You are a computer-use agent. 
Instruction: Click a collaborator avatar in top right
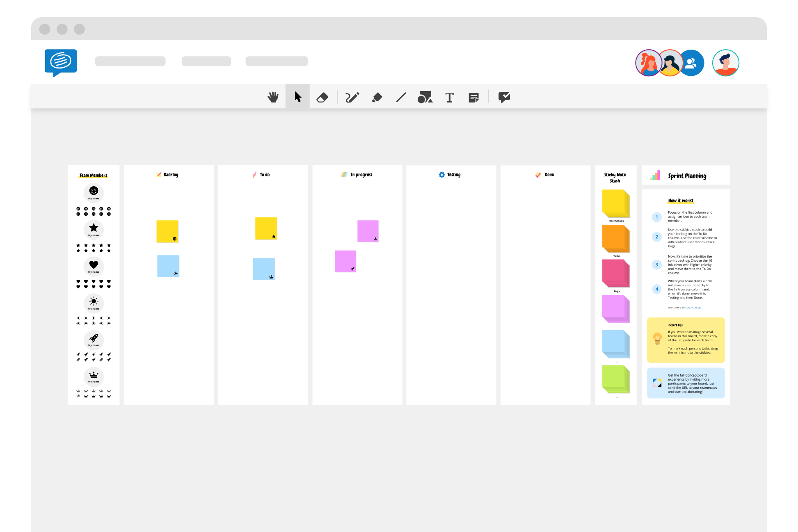click(649, 62)
